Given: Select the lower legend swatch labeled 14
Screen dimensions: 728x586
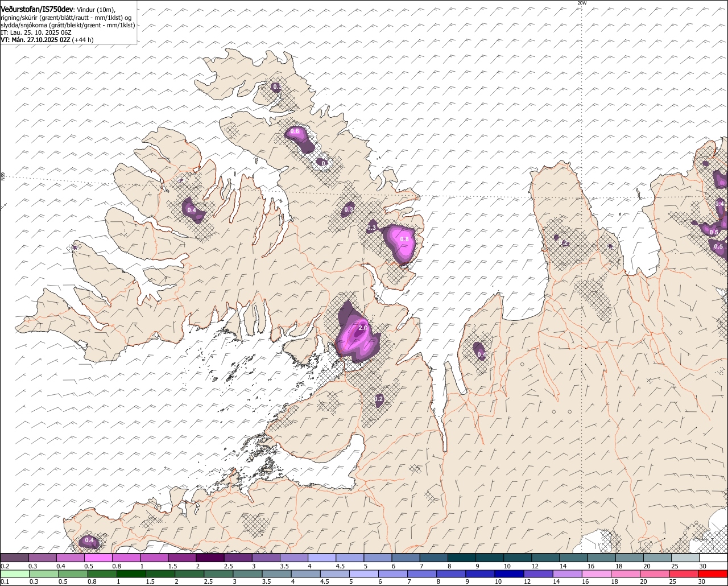Looking at the screenshot, I should tap(568, 573).
